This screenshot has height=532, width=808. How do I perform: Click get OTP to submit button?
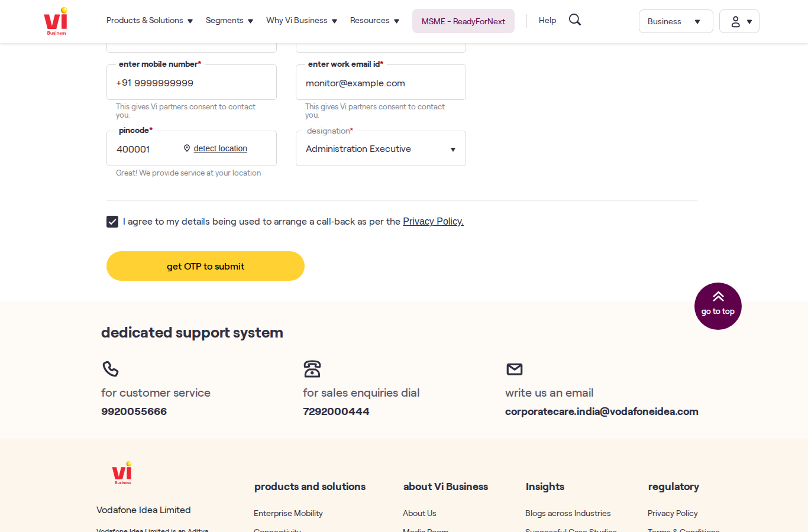click(x=205, y=266)
